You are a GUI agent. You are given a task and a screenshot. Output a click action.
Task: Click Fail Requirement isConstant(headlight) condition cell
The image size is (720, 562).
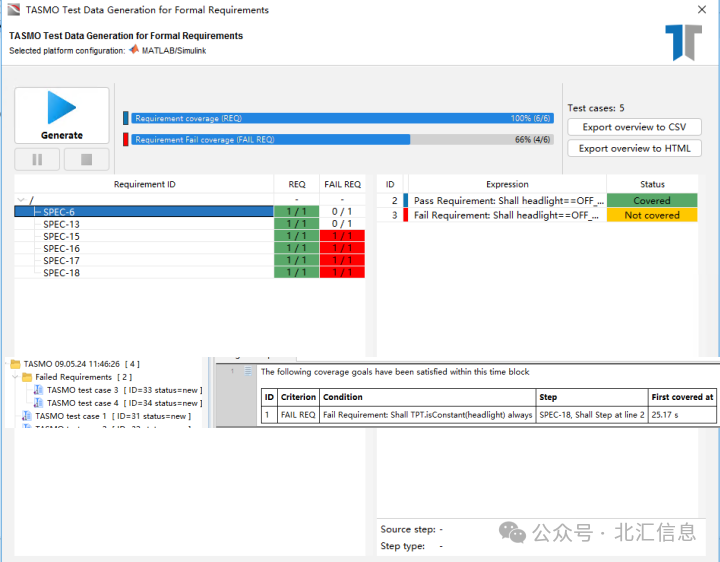[x=428, y=415]
